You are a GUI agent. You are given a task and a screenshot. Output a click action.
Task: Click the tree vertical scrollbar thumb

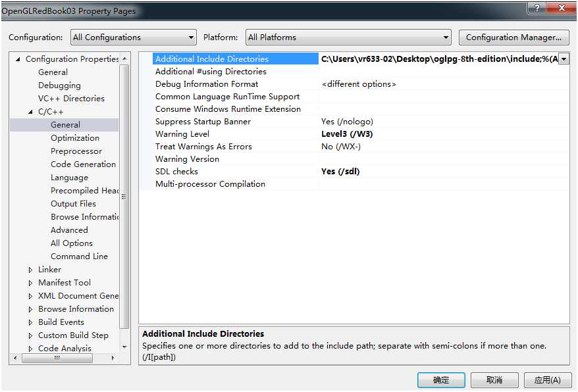click(x=124, y=197)
